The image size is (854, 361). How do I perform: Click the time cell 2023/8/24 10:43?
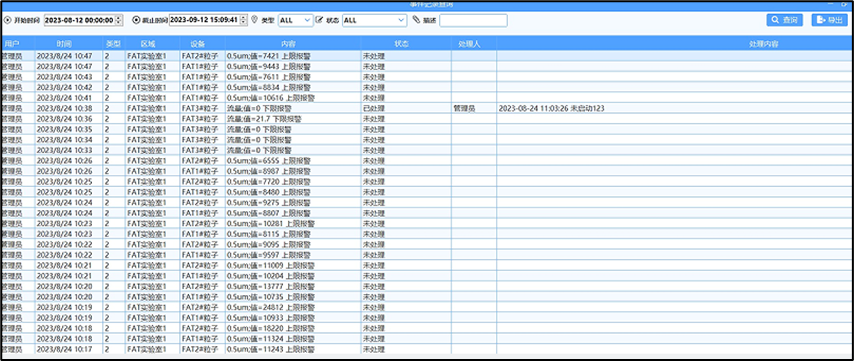point(69,77)
